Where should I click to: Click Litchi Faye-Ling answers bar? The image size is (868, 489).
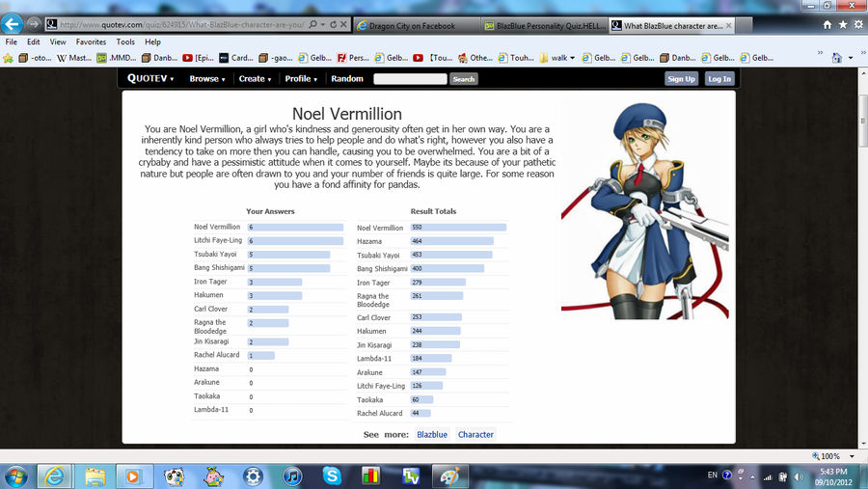pyautogui.click(x=295, y=241)
